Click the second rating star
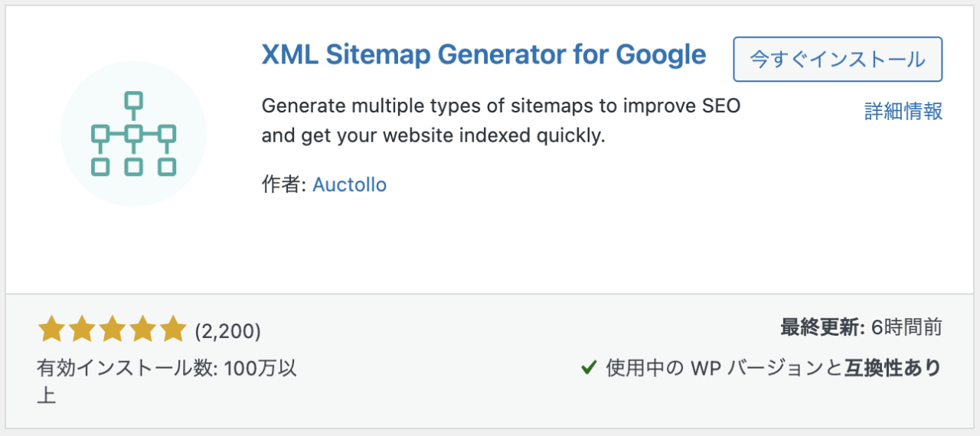The height and width of the screenshot is (436, 980). click(81, 330)
